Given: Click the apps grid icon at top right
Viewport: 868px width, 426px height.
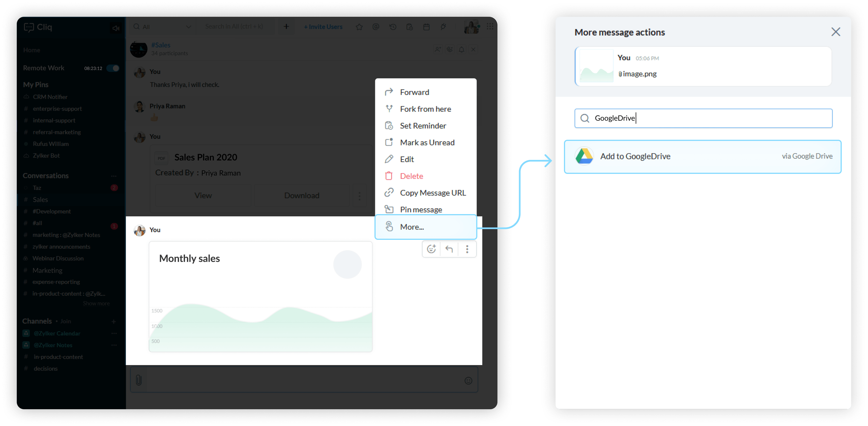Looking at the screenshot, I should pos(490,26).
